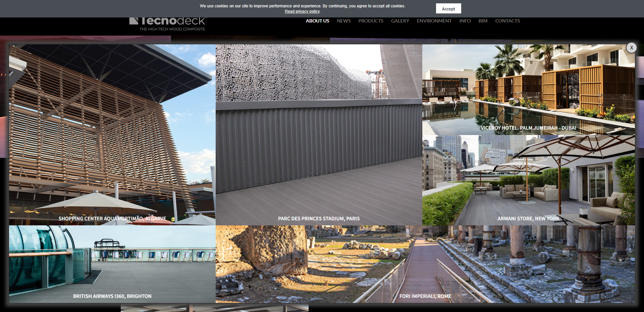Click the Fori Imperiali, Rome caption text
This screenshot has height=312, width=644.
(425, 296)
